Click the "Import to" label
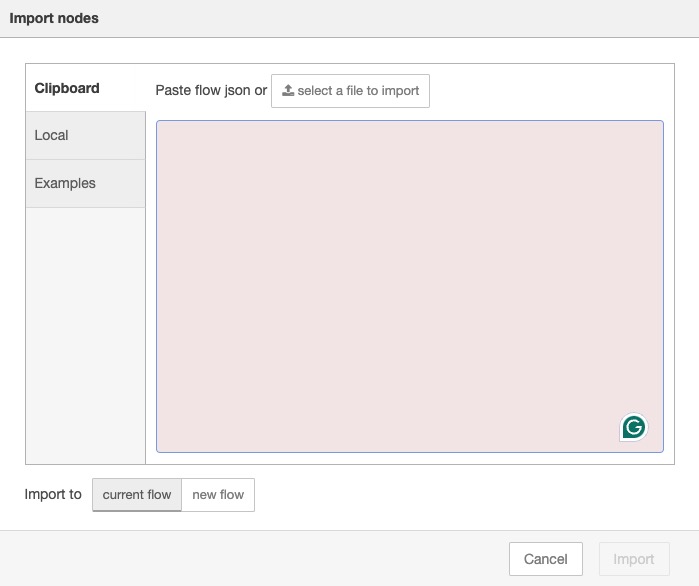699x586 pixels. 53,494
